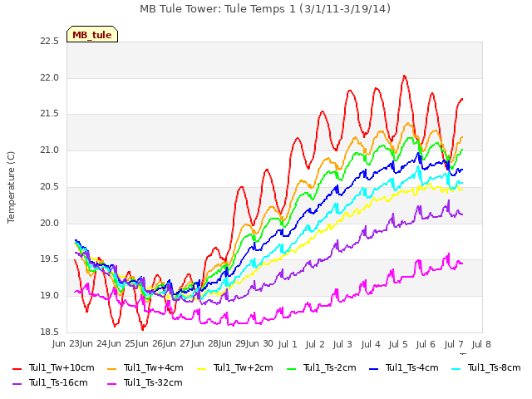Click the blue Tul1_Ts-4cm legend swatch

pos(373,369)
